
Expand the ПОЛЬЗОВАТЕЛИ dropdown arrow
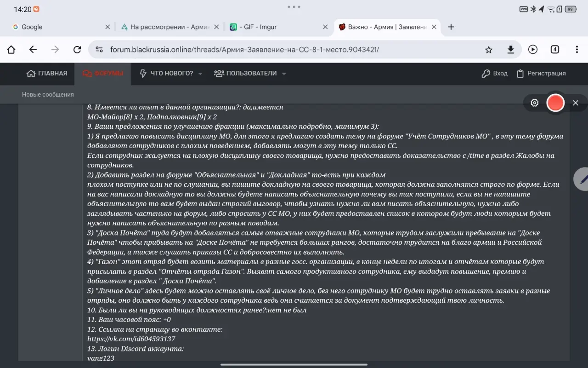pyautogui.click(x=284, y=74)
